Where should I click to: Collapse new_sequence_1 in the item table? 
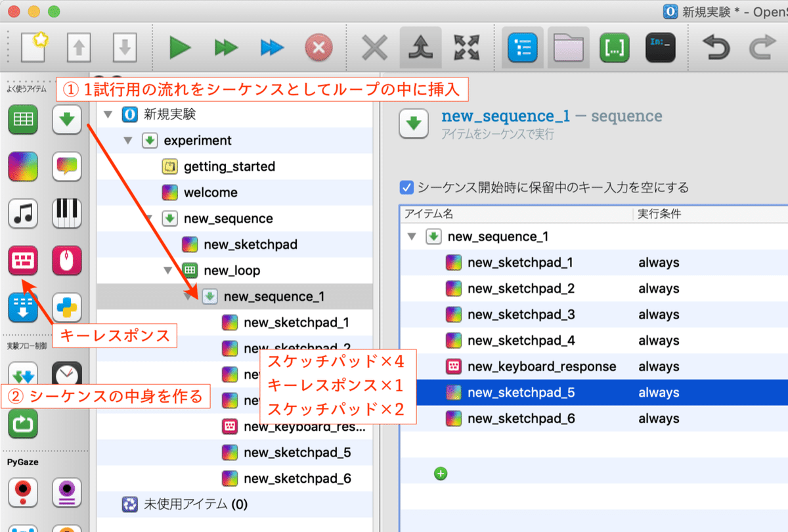[412, 236]
